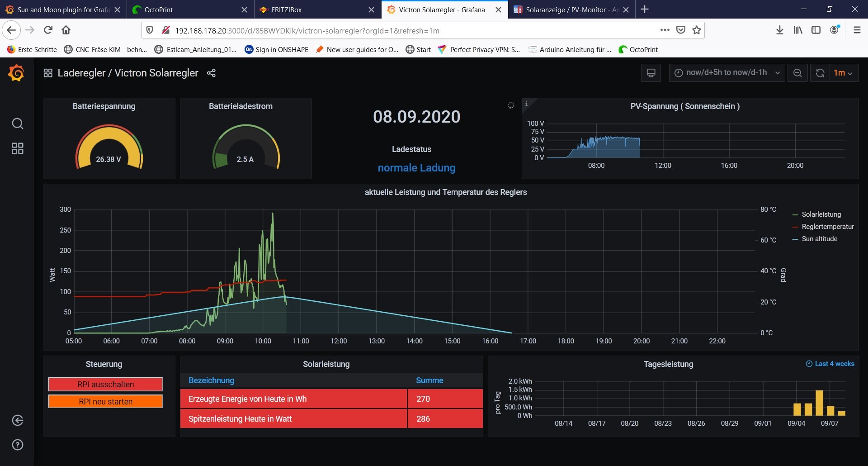Zoom out the time range

point(797,73)
